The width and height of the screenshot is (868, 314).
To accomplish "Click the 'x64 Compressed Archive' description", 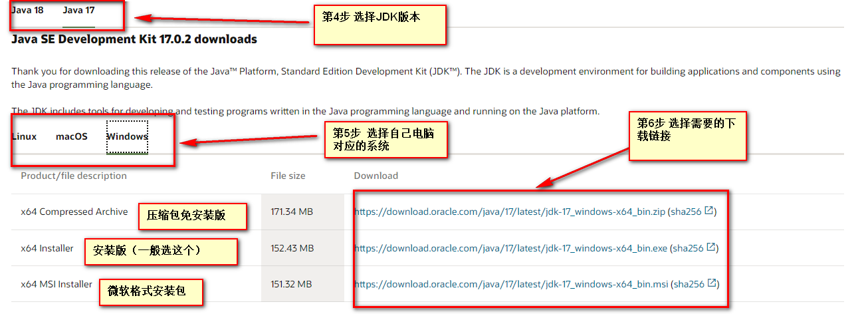I will [74, 212].
